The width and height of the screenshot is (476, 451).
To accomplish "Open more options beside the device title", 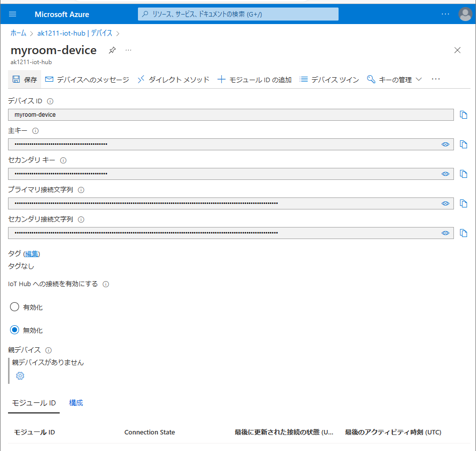I will [x=128, y=50].
